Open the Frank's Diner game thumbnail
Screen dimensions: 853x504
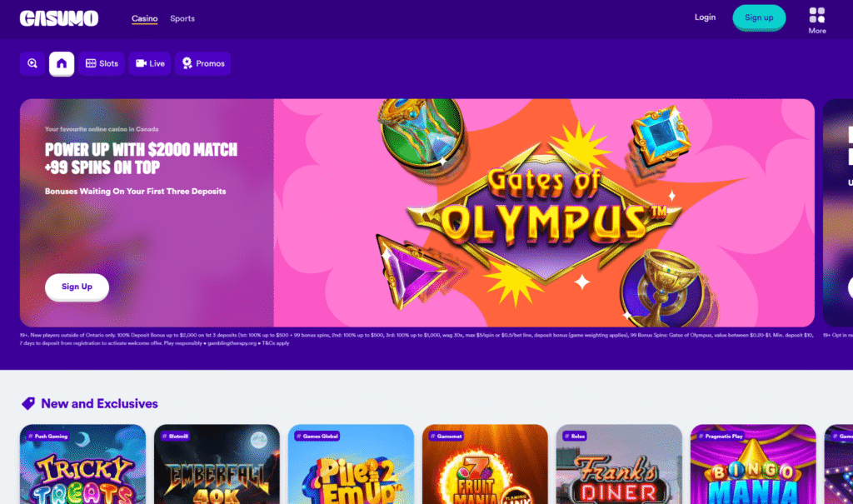pos(619,464)
